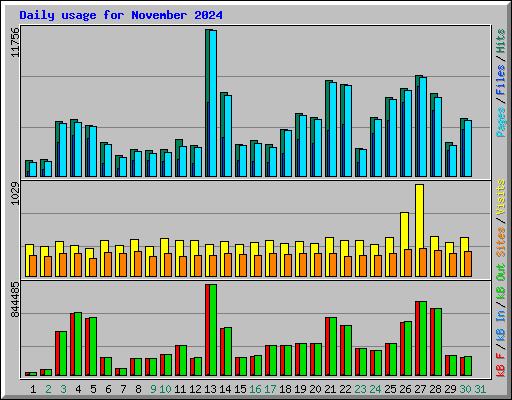Select day 7 on the x-axis
Screen dimensions: 512x400
tap(123, 389)
